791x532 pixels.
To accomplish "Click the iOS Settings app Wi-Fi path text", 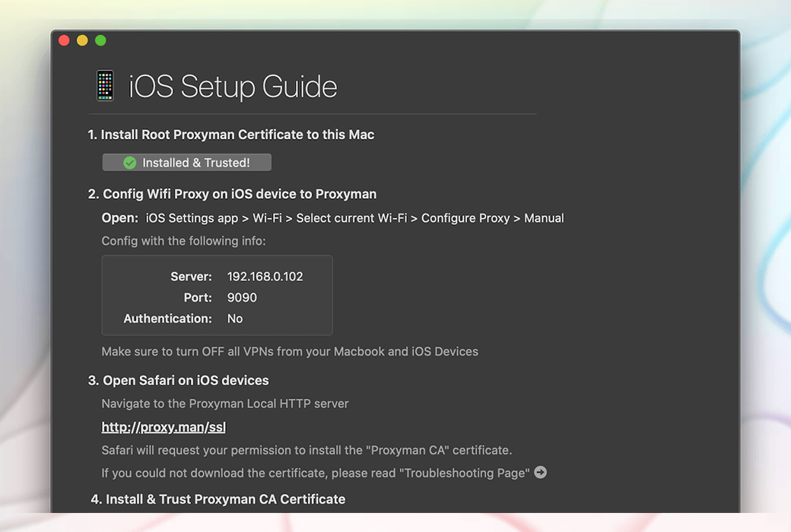I will (x=354, y=218).
